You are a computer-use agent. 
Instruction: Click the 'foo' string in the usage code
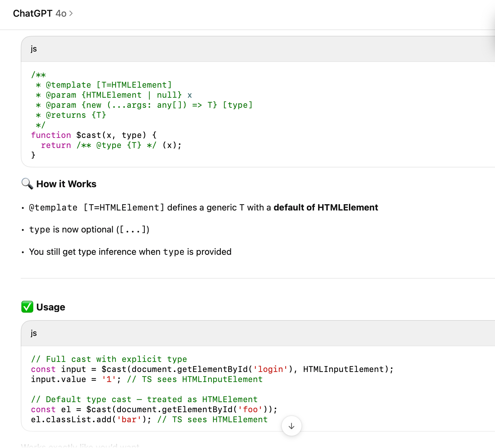click(x=250, y=409)
